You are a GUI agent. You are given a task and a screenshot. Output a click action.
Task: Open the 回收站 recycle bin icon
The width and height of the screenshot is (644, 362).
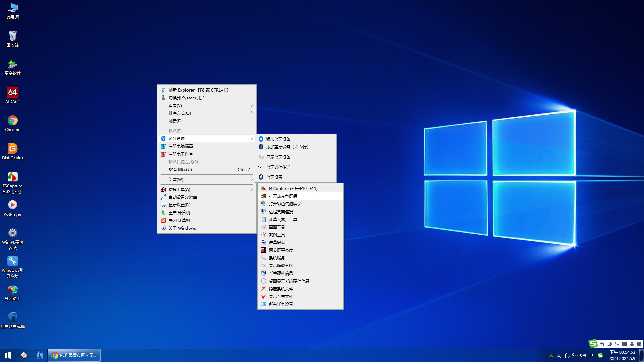[x=13, y=39]
